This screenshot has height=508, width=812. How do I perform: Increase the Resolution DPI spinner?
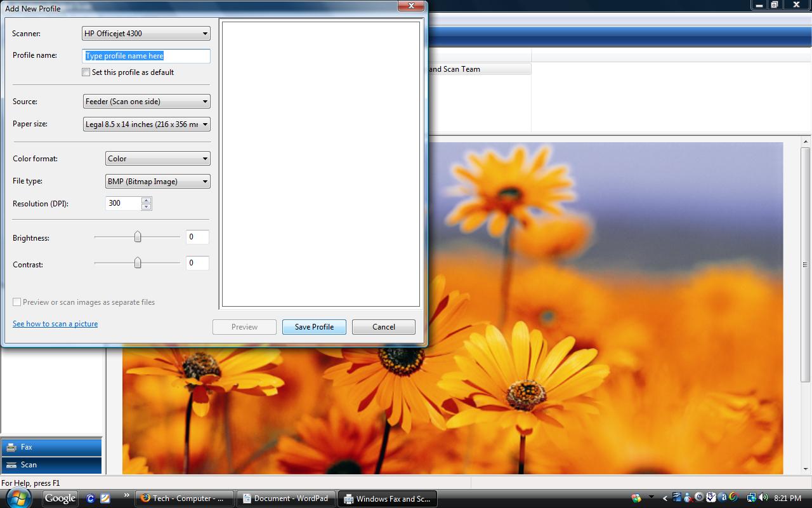[147, 200]
